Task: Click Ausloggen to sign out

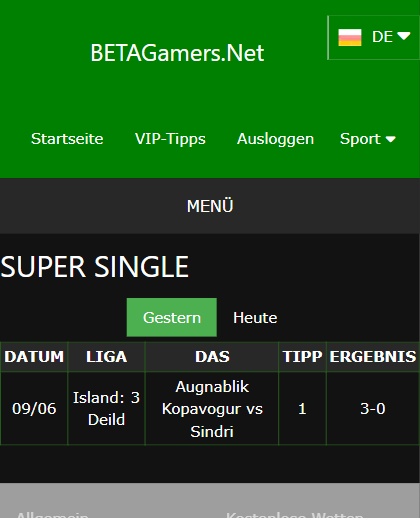Action: pos(275,139)
